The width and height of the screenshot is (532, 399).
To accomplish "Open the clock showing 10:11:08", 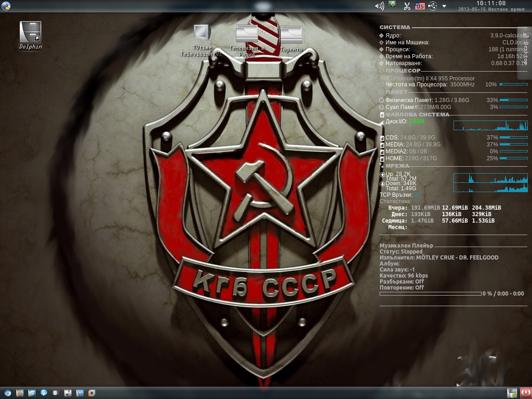I will (x=491, y=3).
